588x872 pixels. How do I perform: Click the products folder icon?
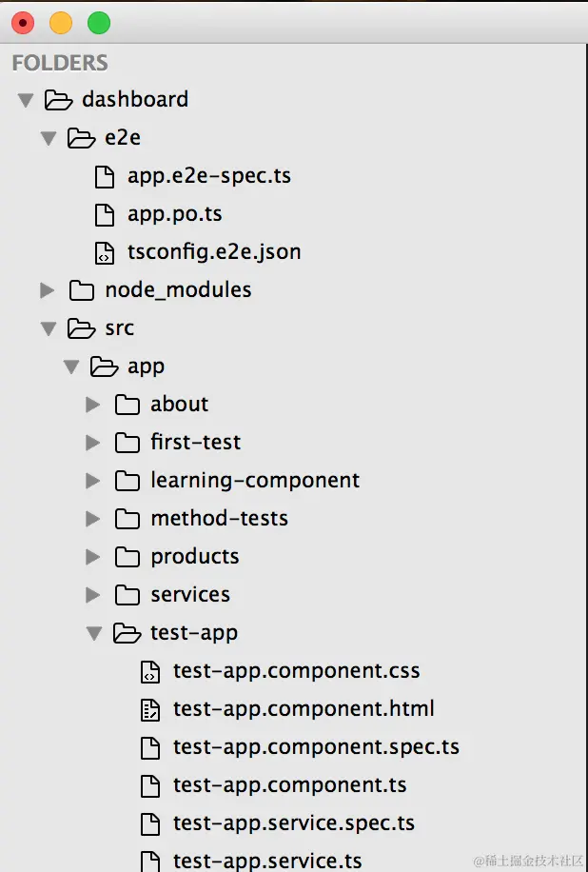(x=127, y=557)
